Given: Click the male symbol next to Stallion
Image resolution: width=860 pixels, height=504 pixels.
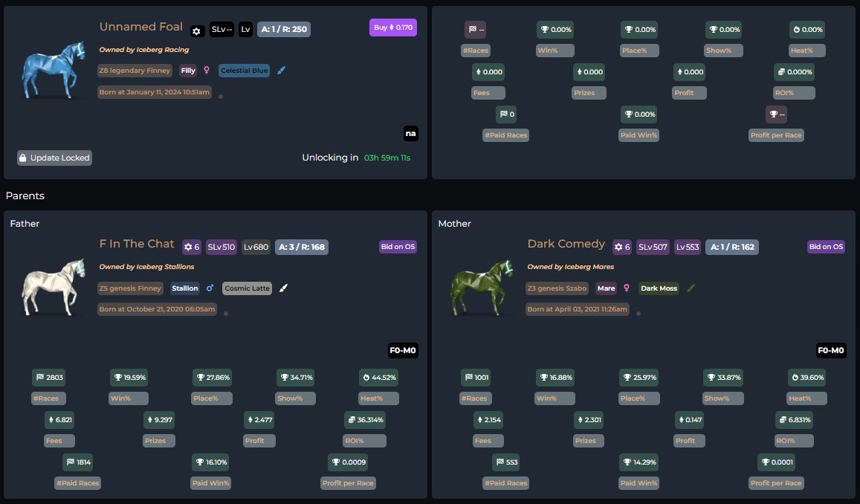Looking at the screenshot, I should [210, 288].
